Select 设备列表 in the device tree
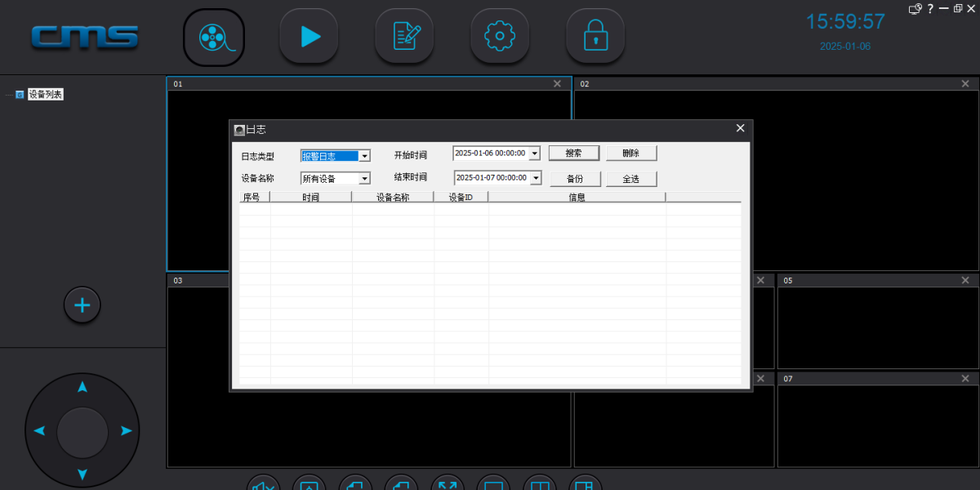980x490 pixels. [45, 95]
